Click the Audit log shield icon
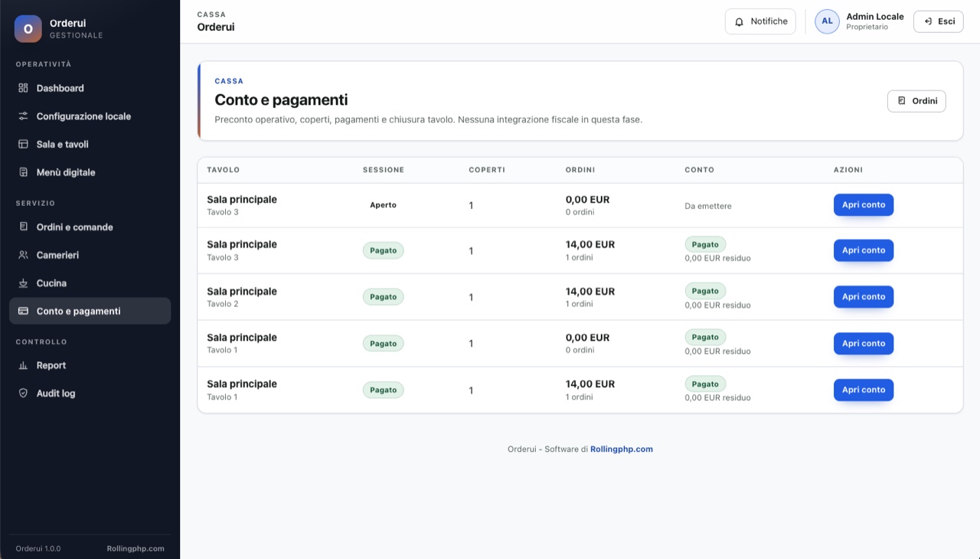This screenshot has height=559, width=980. pyautogui.click(x=23, y=394)
